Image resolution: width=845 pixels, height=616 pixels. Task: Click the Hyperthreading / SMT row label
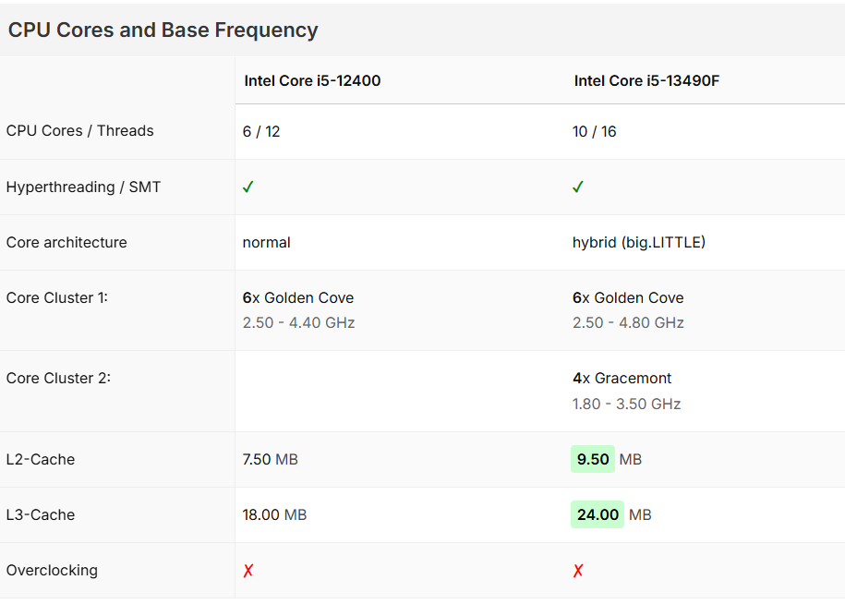(x=83, y=187)
